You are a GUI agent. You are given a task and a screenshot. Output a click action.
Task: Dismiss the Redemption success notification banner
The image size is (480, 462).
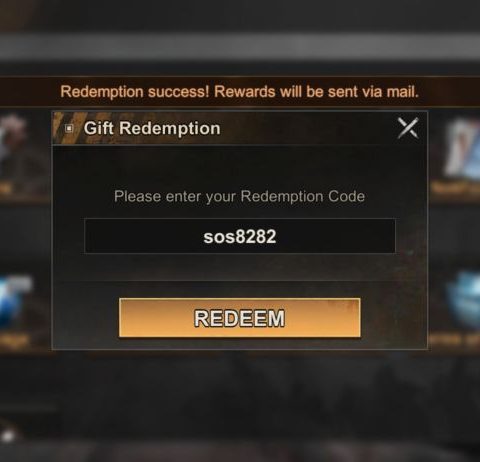click(240, 92)
